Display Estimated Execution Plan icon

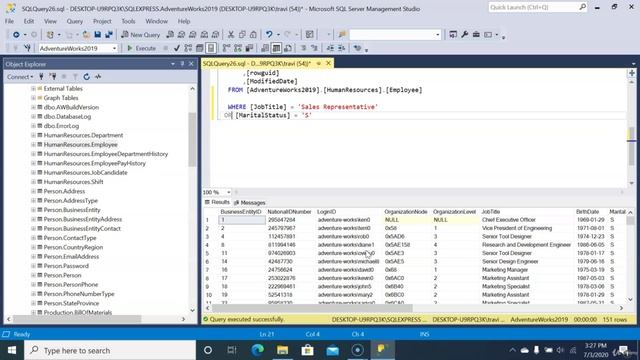(x=188, y=48)
